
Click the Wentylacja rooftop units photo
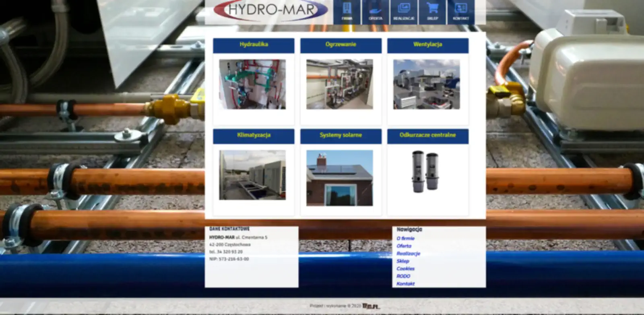coord(426,84)
